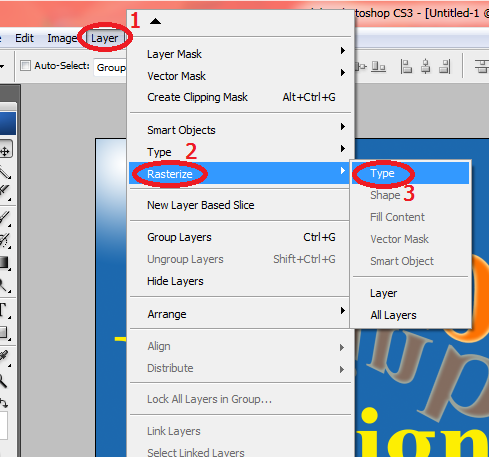Expand the Arrange submenu
Screen dimensions: 489x457
click(240, 314)
